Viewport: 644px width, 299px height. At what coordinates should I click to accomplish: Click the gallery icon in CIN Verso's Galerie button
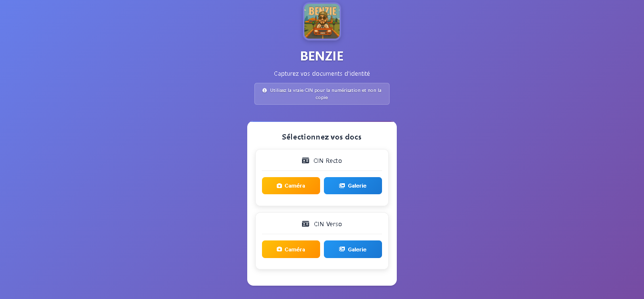342,249
